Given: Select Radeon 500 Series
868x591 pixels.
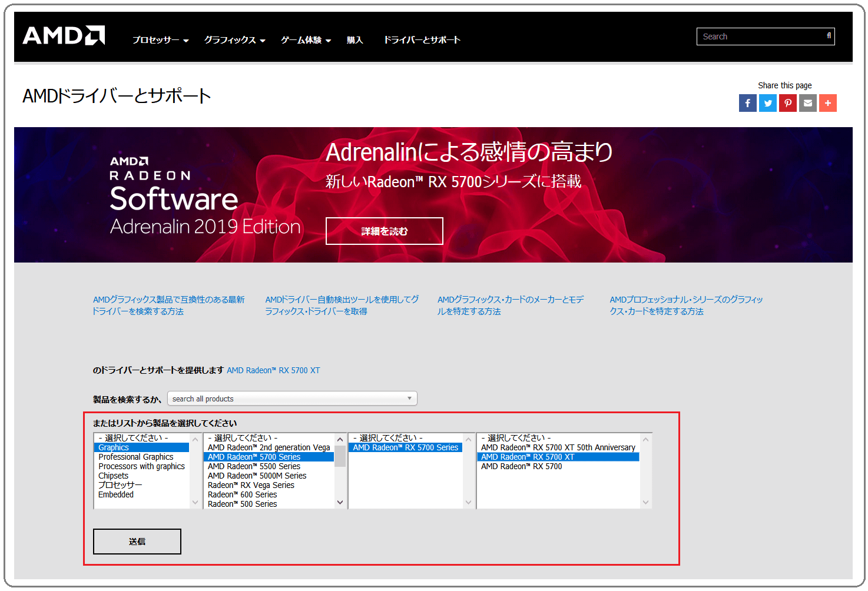Looking at the screenshot, I should pos(269,504).
